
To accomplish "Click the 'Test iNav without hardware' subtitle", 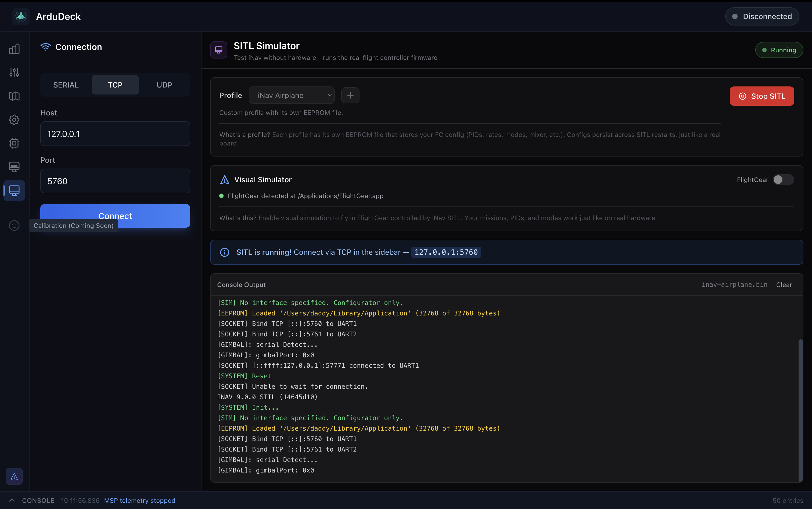I will [x=335, y=58].
